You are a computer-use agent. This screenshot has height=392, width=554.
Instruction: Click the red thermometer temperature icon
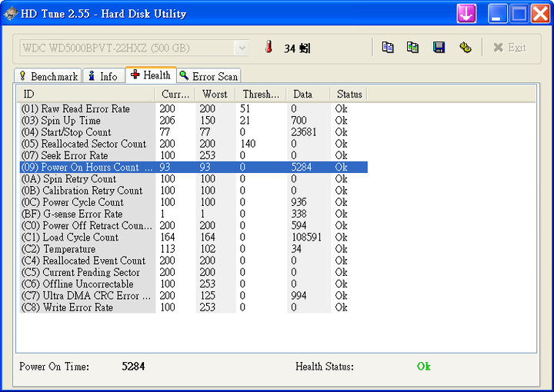[x=269, y=47]
